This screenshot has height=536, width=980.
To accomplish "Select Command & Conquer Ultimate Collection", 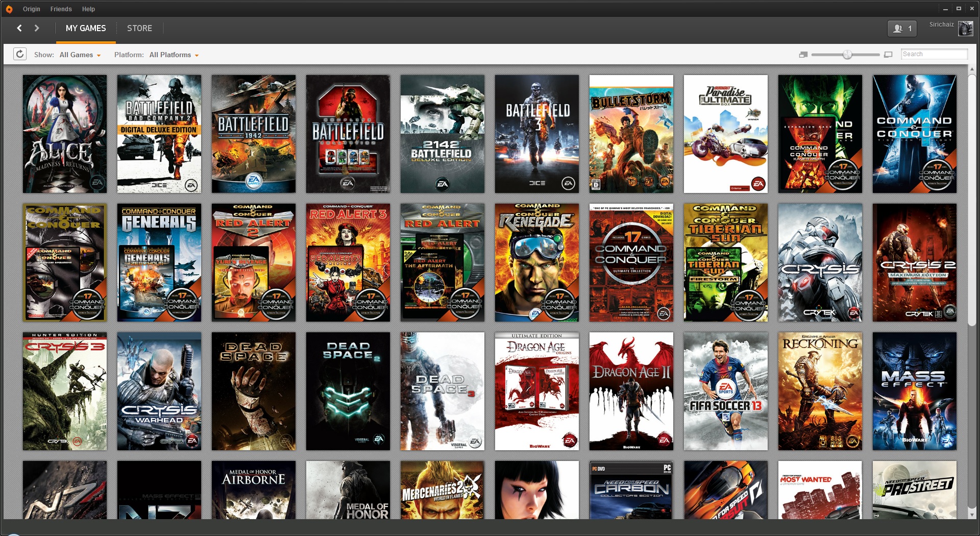I will pyautogui.click(x=631, y=262).
